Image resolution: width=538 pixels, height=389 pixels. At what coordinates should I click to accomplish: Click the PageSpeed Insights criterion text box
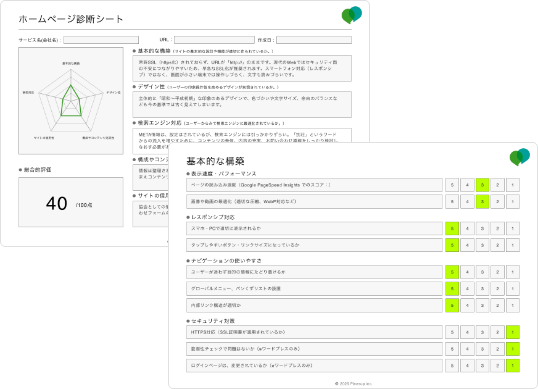click(x=314, y=185)
